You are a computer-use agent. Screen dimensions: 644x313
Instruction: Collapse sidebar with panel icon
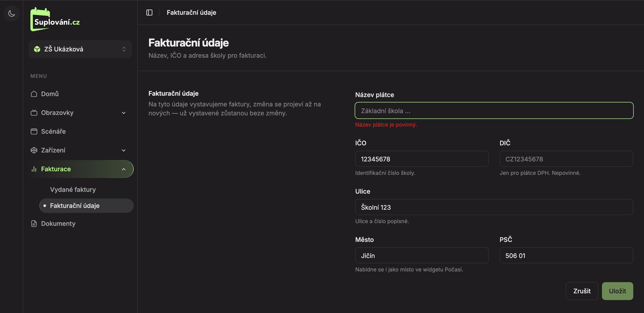tap(149, 13)
